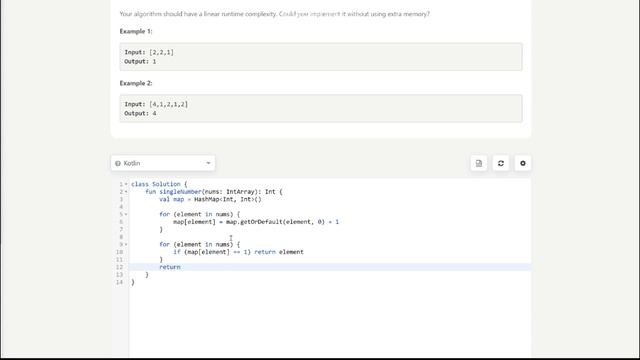Image resolution: width=640 pixels, height=360 pixels.
Task: Click the 'fun singleNumber' function declaration line
Action: pyautogui.click(x=213, y=191)
